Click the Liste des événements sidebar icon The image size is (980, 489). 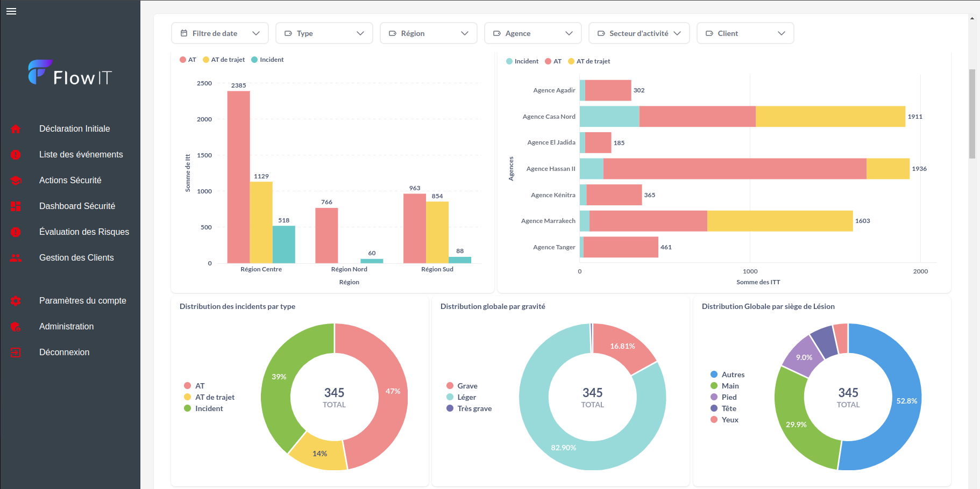16,155
